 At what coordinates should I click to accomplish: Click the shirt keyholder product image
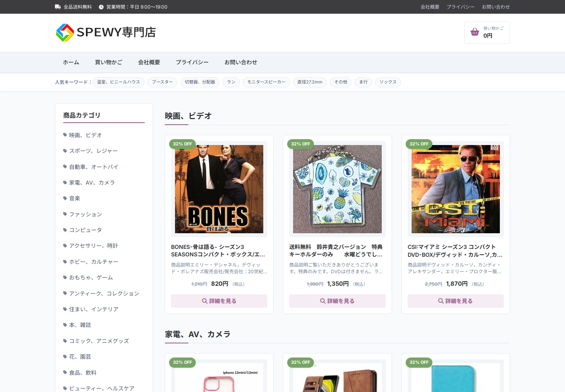tap(337, 189)
